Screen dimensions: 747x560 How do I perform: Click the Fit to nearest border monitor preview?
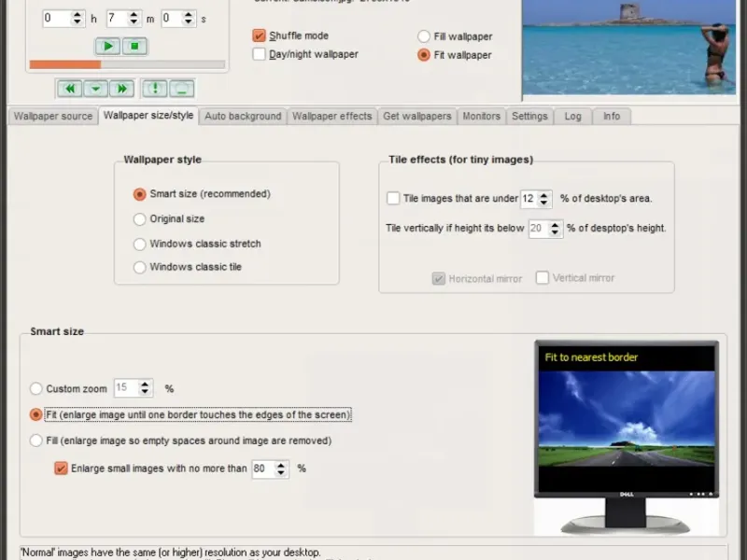[627, 438]
